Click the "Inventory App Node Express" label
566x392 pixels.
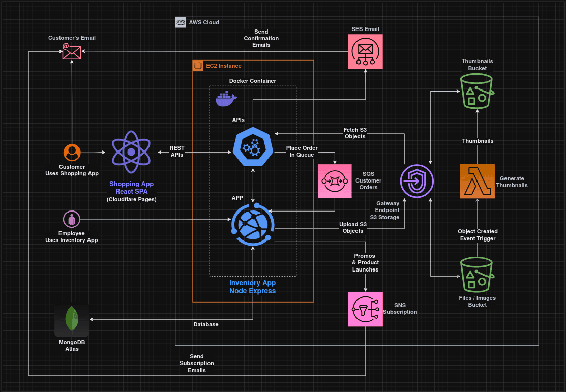[252, 287]
